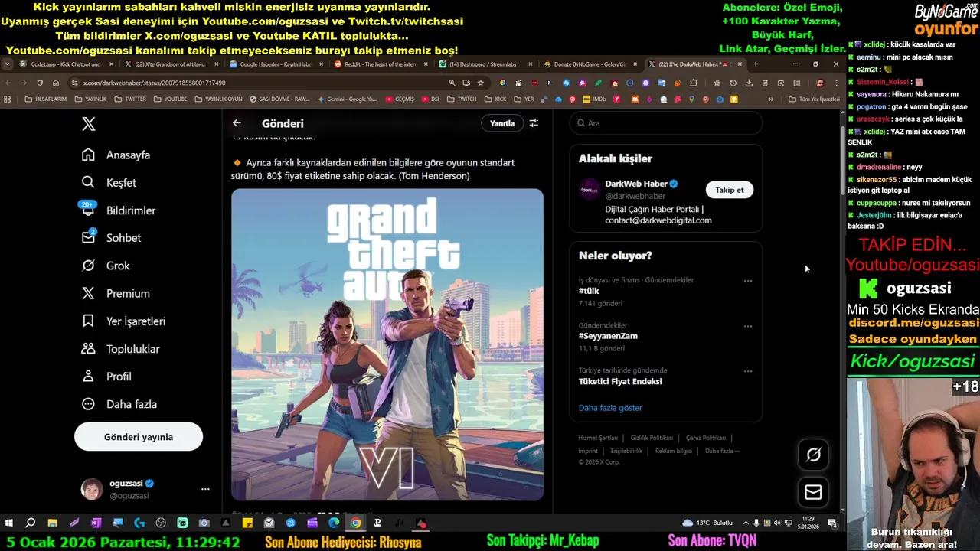Open the GTA VI cover image
Image resolution: width=980 pixels, height=551 pixels.
click(x=387, y=345)
